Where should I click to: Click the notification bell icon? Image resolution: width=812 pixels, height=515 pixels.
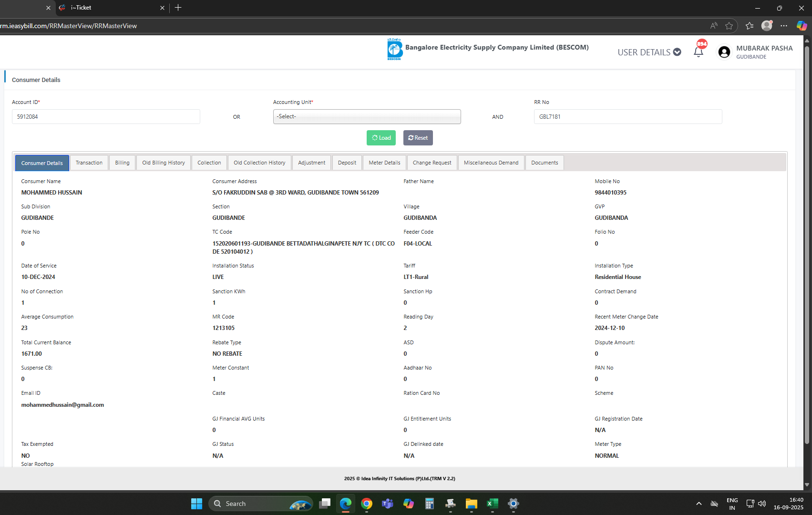coord(699,52)
